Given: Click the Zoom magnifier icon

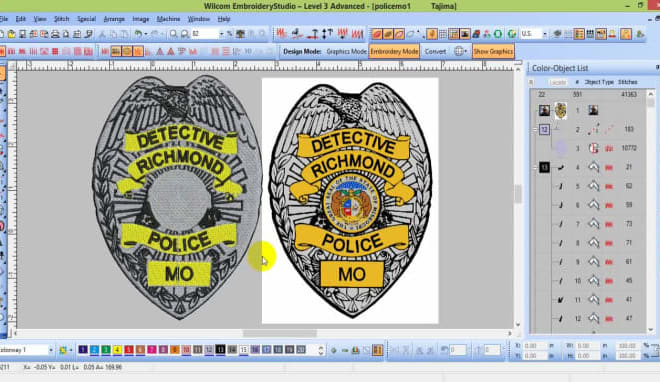Looking at the screenshot, I should tap(173, 34).
